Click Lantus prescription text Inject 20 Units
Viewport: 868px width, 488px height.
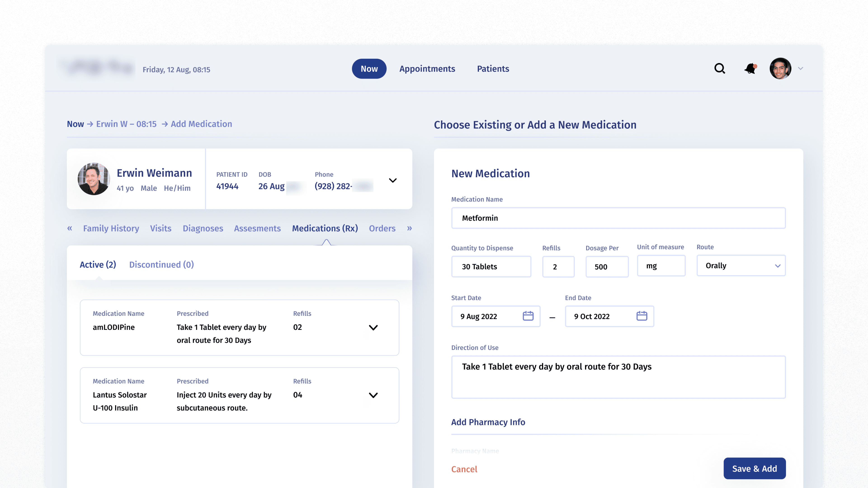[x=224, y=401]
